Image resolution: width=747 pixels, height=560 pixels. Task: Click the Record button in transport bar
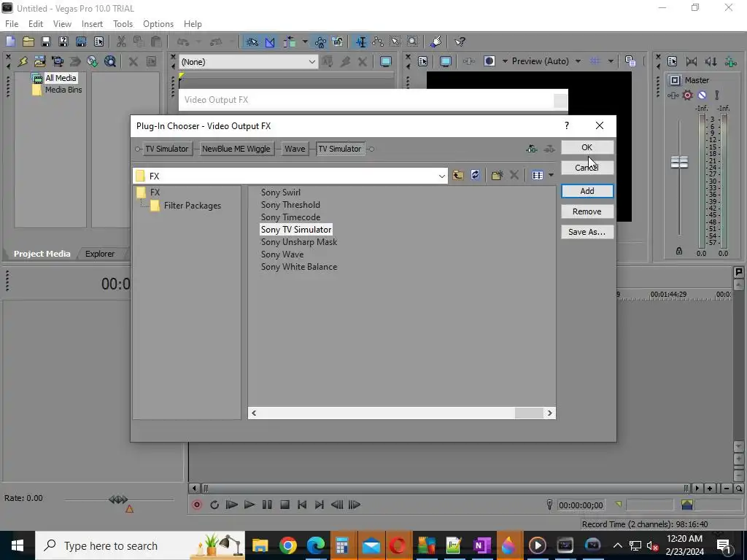pyautogui.click(x=197, y=505)
